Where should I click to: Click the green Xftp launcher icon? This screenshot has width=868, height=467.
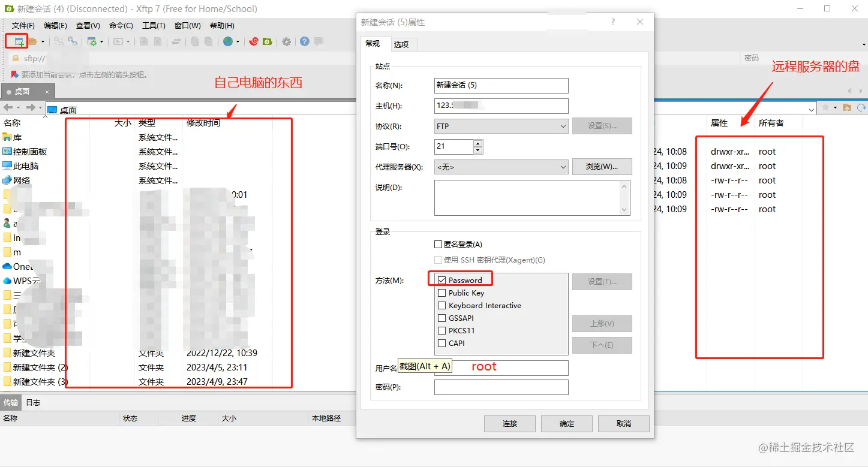[268, 41]
